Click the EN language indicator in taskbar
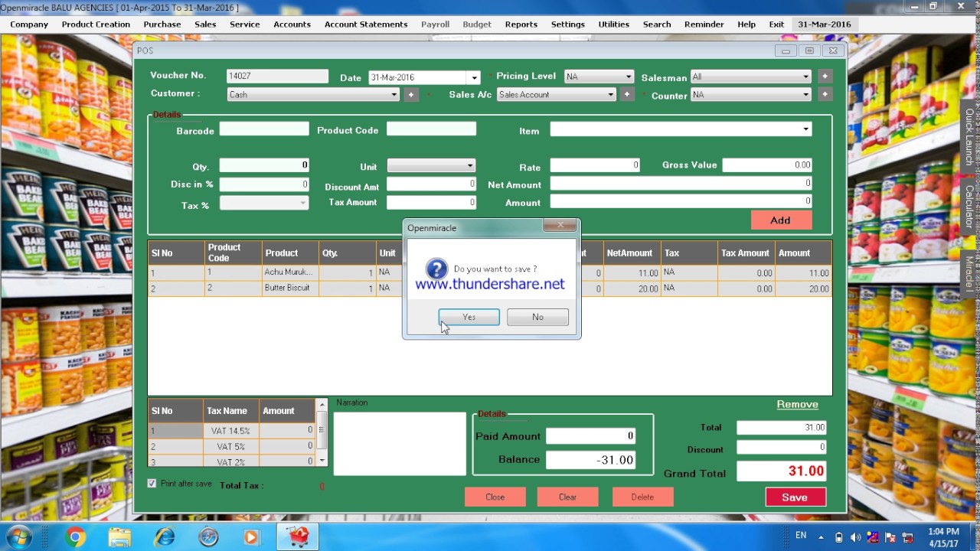 [801, 536]
